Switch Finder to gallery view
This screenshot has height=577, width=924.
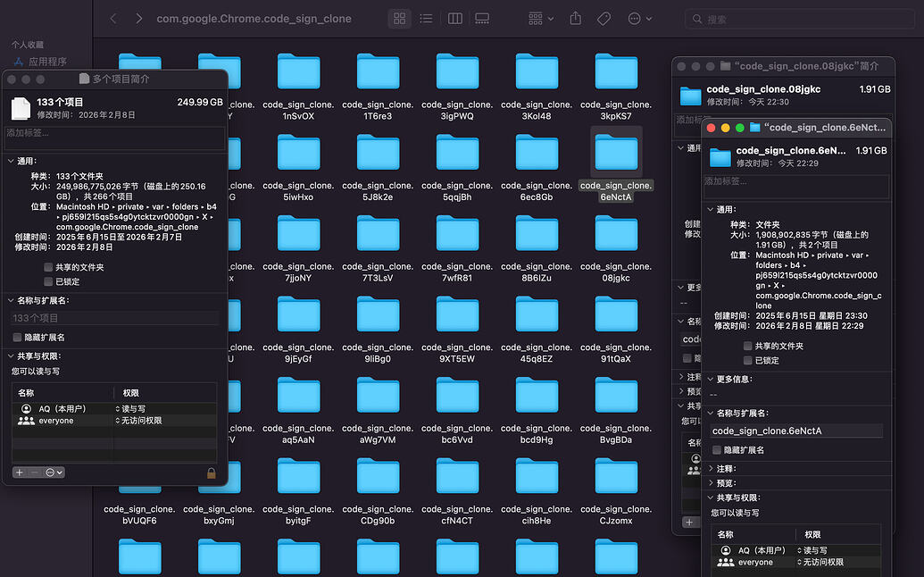coord(482,19)
